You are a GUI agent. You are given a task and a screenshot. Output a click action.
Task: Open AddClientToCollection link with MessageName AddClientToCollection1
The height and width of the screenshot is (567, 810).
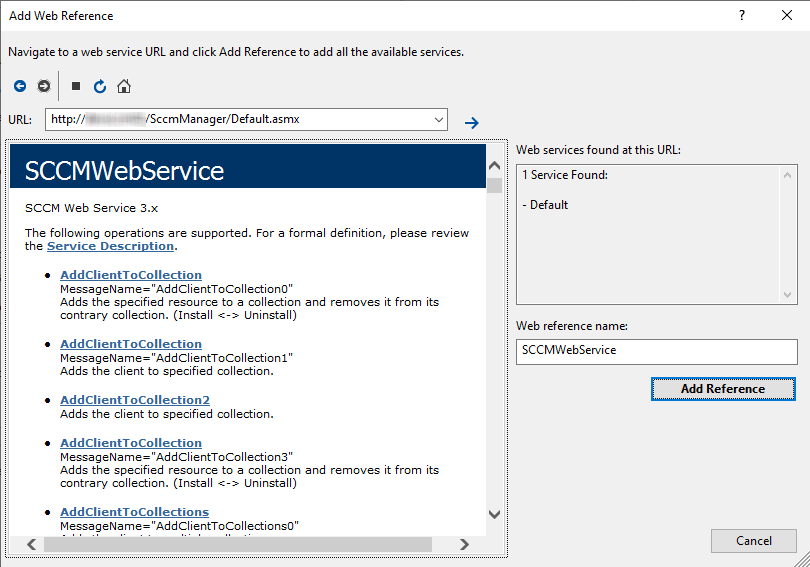click(131, 344)
